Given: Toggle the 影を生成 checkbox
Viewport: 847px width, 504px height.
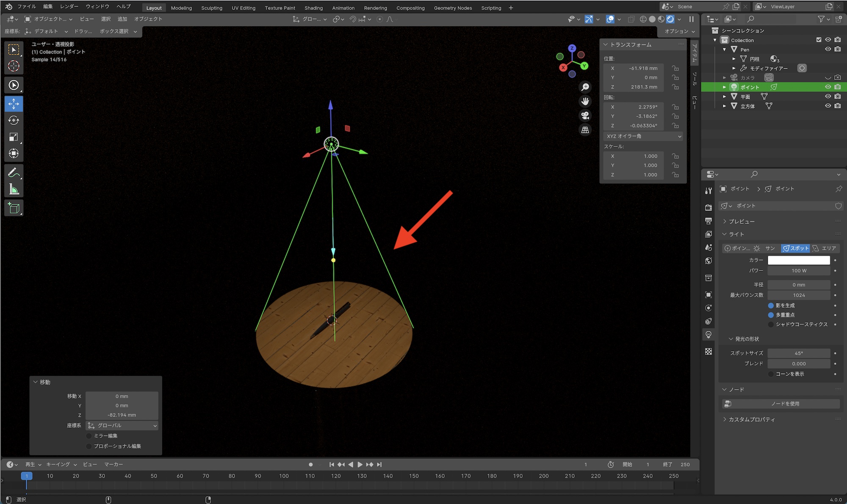Looking at the screenshot, I should click(771, 306).
